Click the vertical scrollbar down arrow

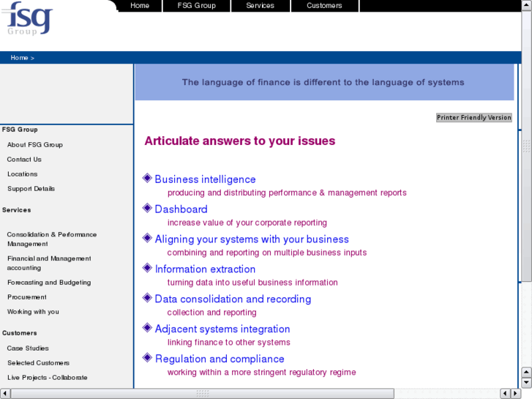(526, 382)
